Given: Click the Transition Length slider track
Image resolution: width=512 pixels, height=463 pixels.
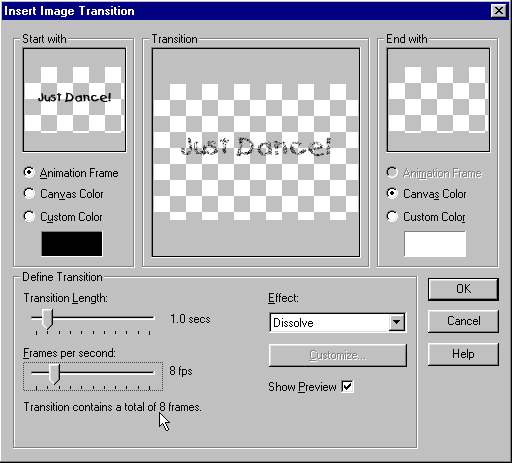Looking at the screenshot, I should pos(93,318).
